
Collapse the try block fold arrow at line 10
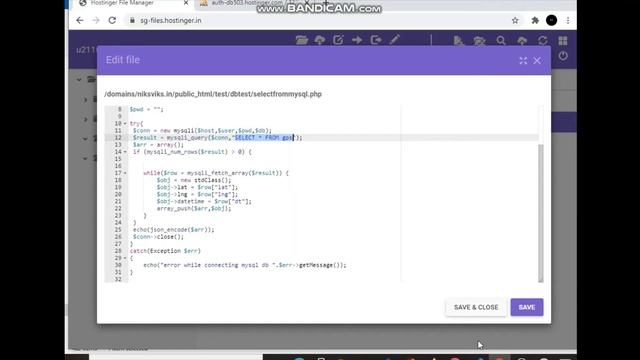125,124
